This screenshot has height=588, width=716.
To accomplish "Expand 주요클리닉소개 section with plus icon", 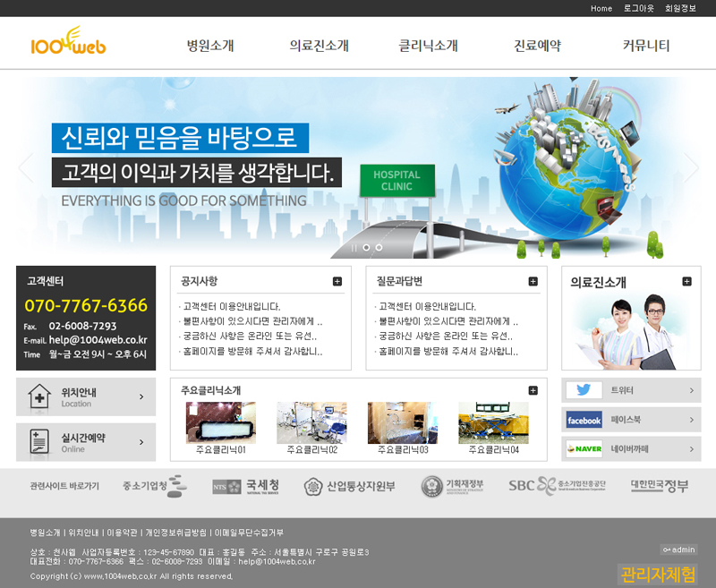I will [533, 390].
